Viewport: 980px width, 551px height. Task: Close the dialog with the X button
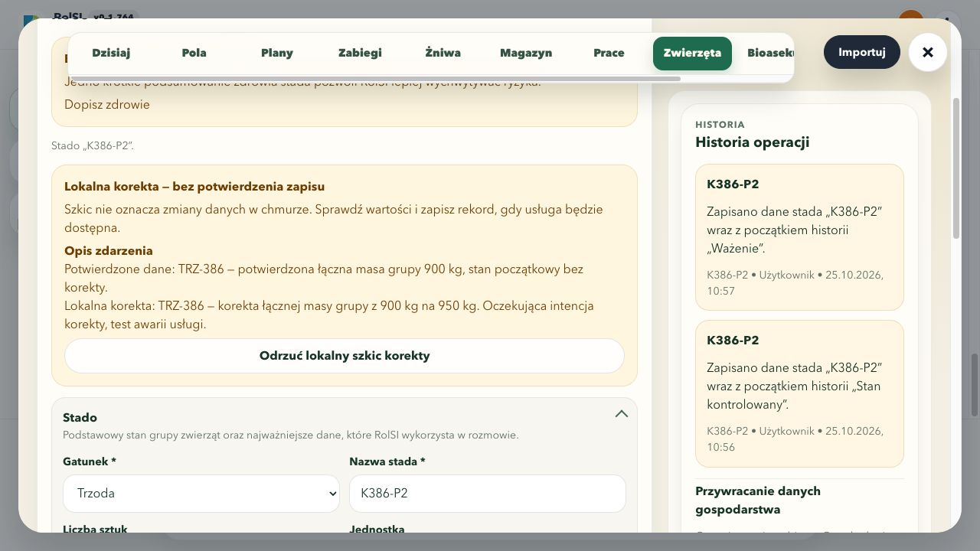click(928, 52)
